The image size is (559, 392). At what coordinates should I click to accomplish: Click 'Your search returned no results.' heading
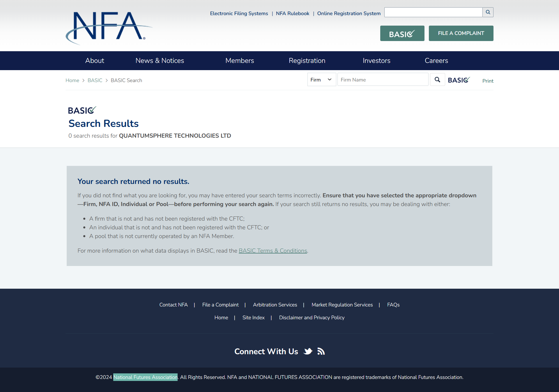(133, 181)
